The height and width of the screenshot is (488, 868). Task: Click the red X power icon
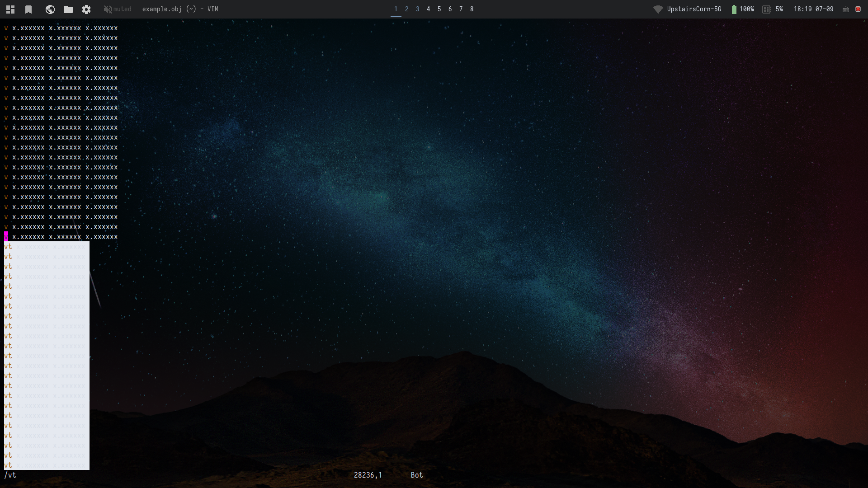(858, 9)
